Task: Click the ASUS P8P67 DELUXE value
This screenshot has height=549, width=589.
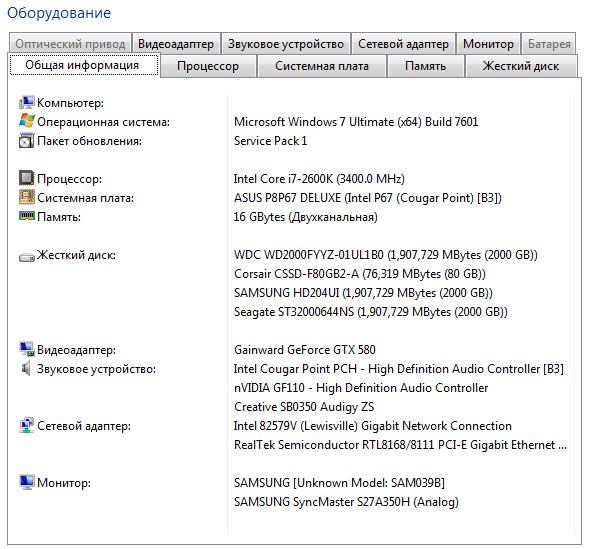Action: 367,198
